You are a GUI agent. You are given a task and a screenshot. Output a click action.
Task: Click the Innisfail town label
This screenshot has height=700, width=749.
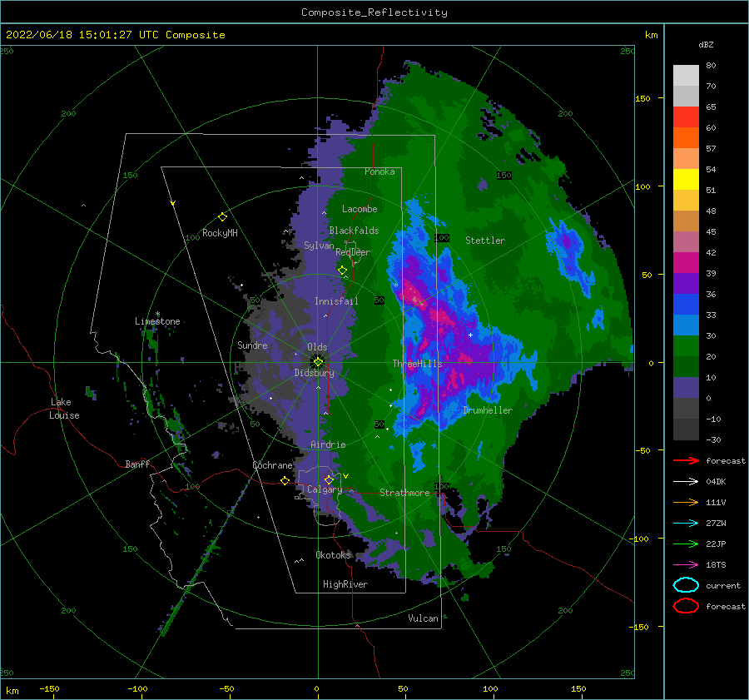[336, 301]
